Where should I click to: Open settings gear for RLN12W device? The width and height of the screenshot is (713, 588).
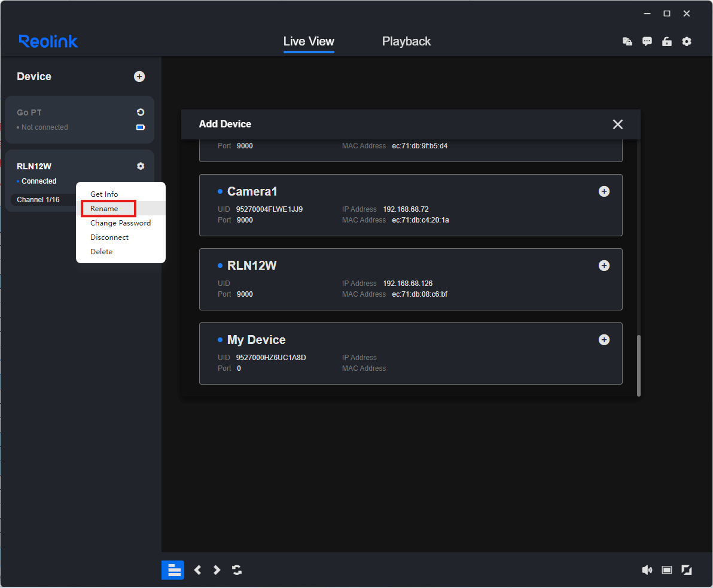coord(141,166)
